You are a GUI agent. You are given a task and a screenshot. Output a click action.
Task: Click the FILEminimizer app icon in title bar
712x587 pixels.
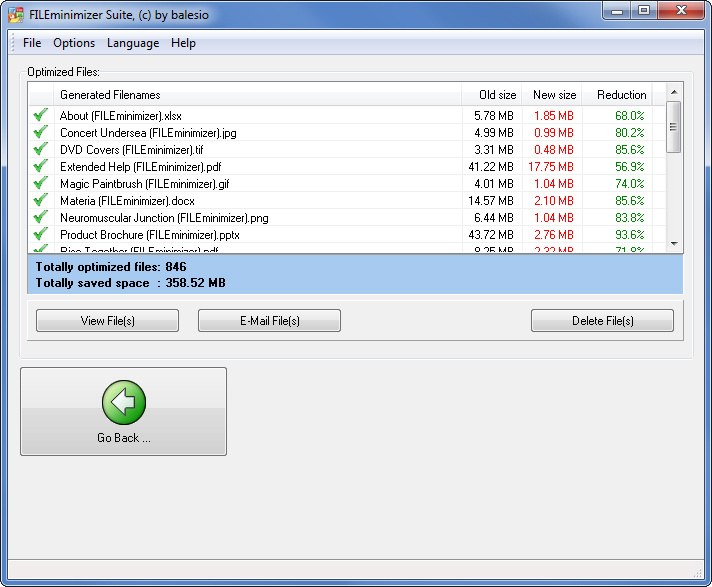15,15
